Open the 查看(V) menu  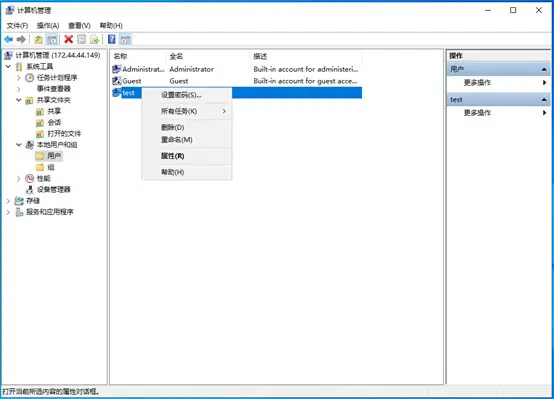click(79, 25)
